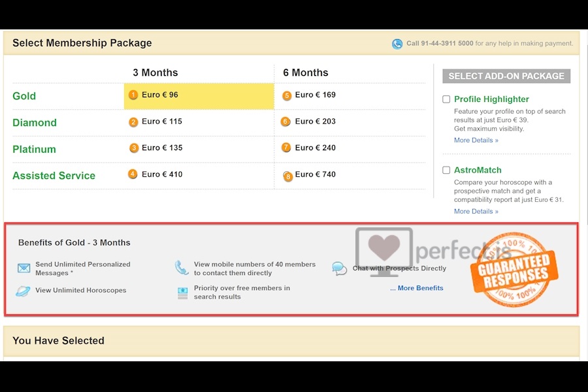Screen dimensions: 588x392
Task: Select option 6 Diamond 6 Months badge
Action: [286, 122]
